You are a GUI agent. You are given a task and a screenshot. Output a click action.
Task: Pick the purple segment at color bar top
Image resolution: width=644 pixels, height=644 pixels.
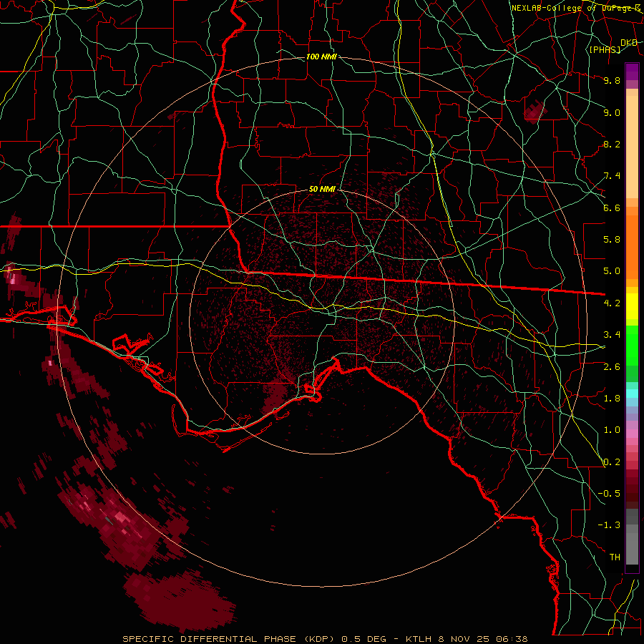pyautogui.click(x=632, y=72)
